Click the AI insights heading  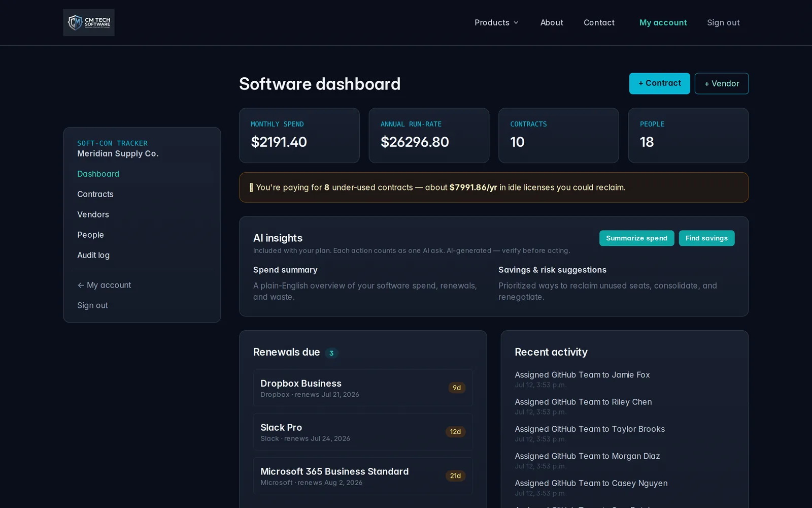(278, 238)
